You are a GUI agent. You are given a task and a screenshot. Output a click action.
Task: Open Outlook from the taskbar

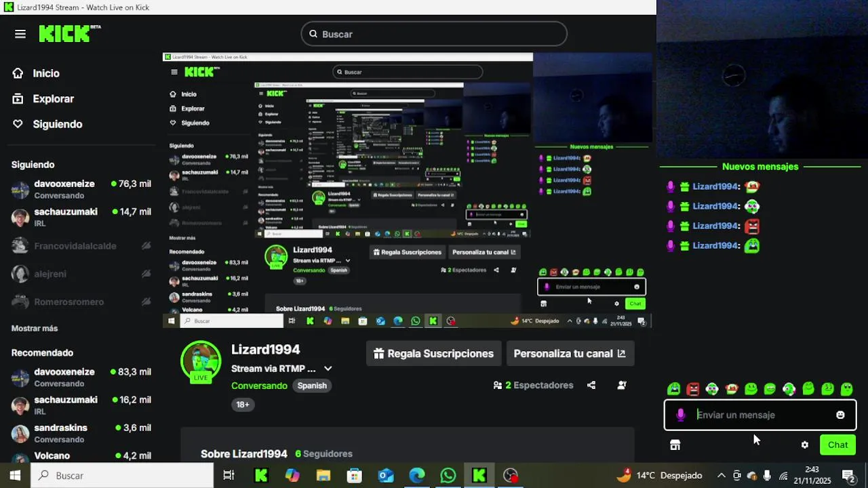[386, 476]
